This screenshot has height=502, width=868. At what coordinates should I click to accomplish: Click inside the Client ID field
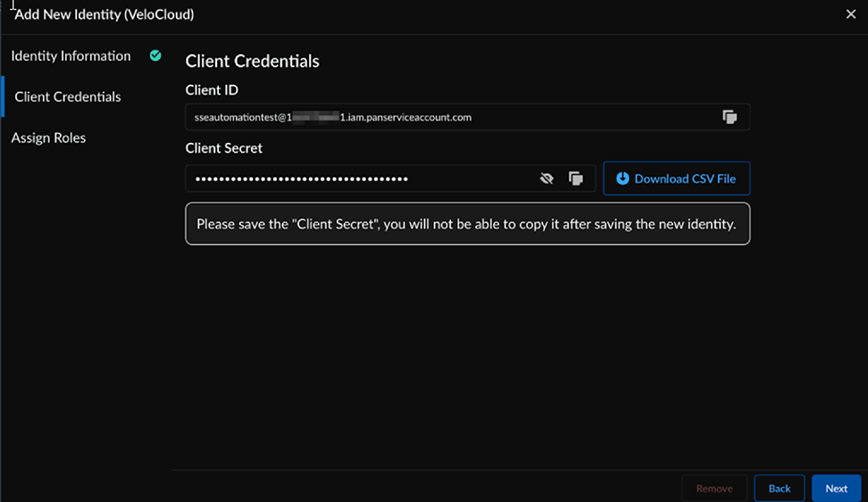click(447, 117)
